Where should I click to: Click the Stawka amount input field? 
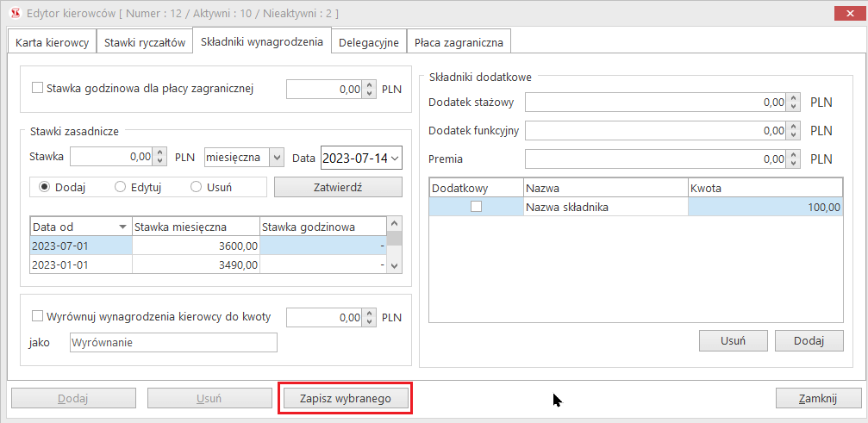pos(111,157)
